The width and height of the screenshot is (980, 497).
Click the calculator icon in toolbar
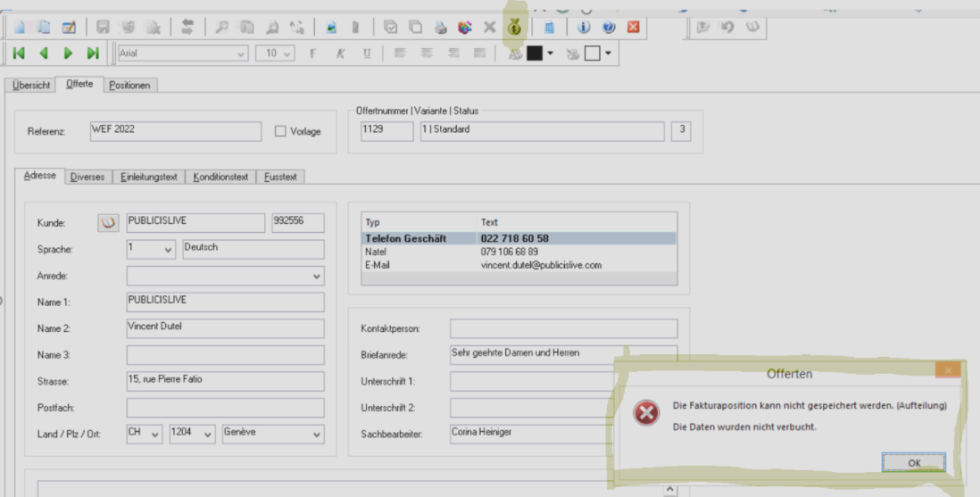pos(549,28)
